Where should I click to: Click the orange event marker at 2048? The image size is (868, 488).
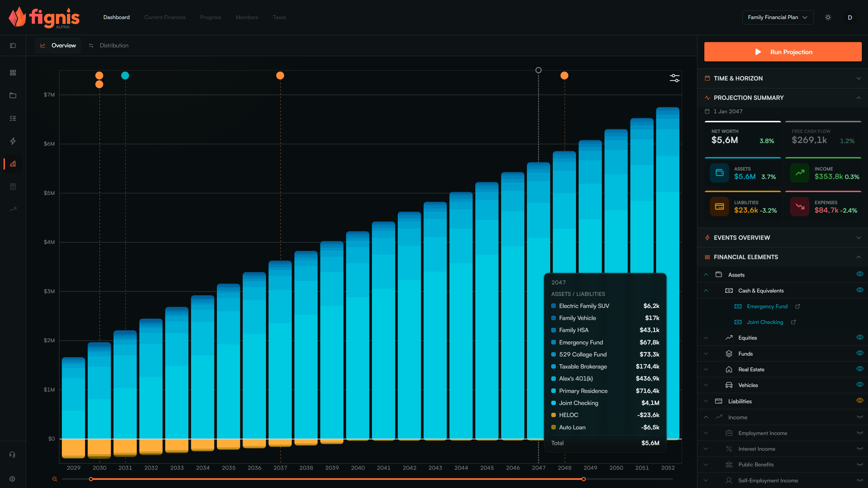click(564, 75)
